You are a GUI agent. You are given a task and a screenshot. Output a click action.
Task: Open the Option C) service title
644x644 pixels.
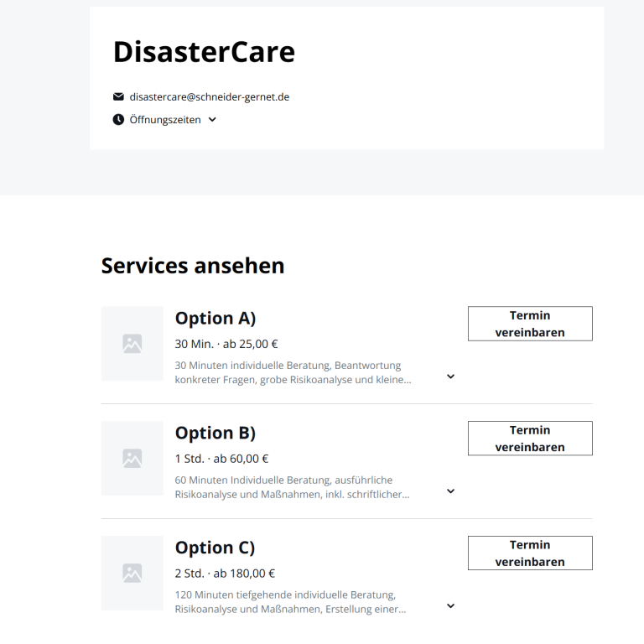(x=215, y=548)
